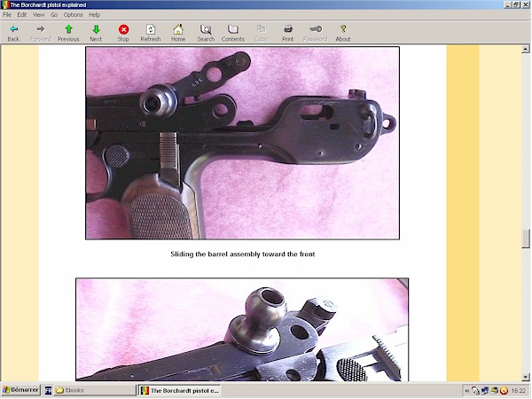The image size is (532, 399).
Task: Click the Password key icon
Action: (x=316, y=29)
